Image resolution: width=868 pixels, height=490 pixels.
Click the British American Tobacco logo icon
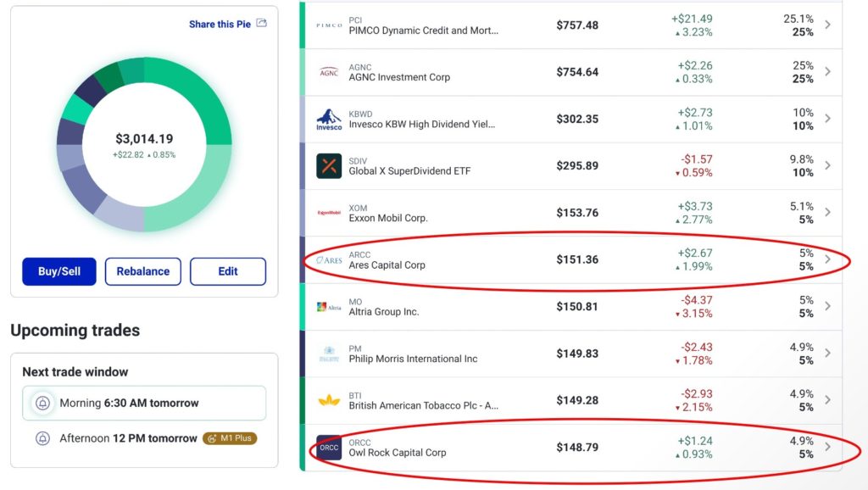pyautogui.click(x=329, y=400)
